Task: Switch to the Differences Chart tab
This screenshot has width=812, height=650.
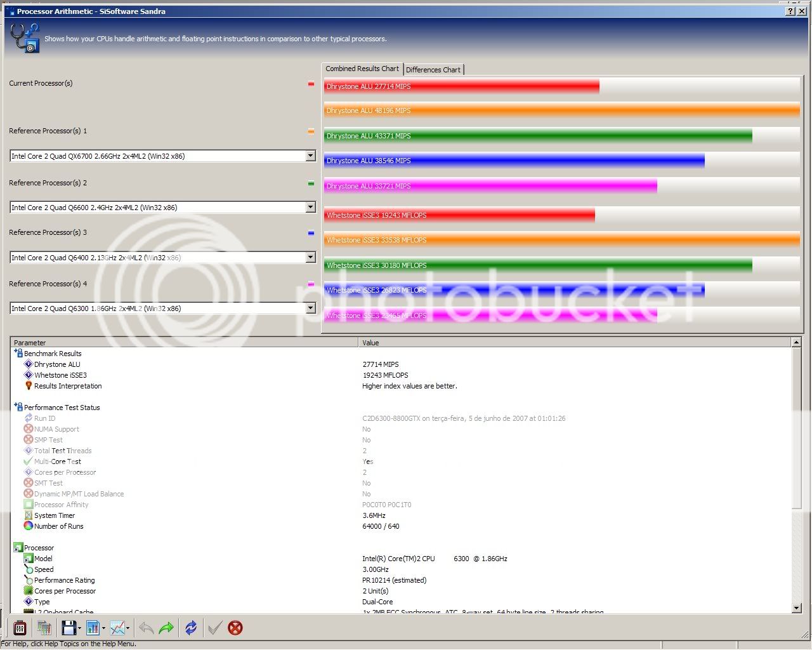Action: [x=433, y=70]
